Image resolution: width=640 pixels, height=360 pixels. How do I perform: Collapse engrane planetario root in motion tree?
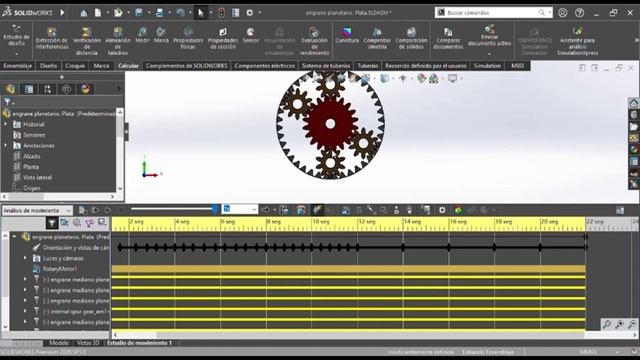[x=15, y=236]
